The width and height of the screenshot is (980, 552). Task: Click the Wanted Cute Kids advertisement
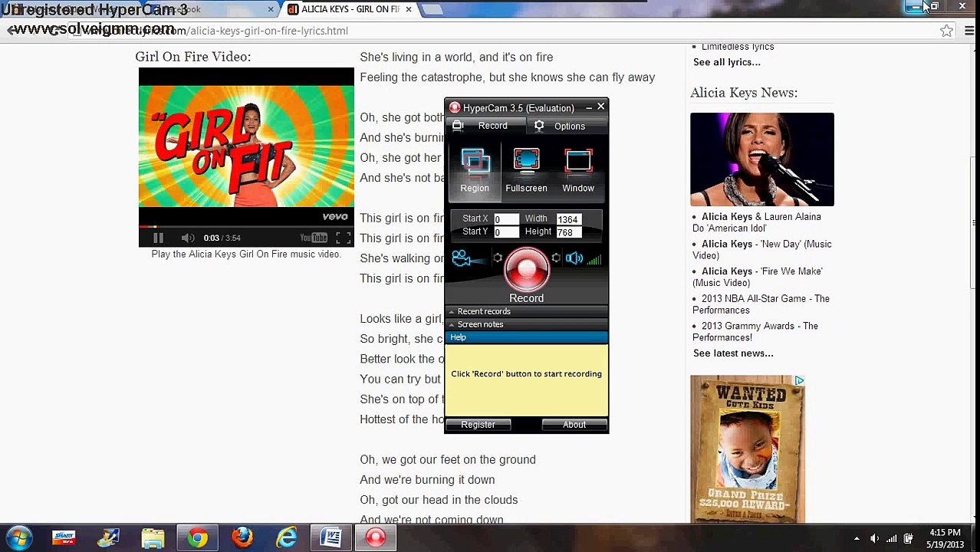pyautogui.click(x=748, y=449)
